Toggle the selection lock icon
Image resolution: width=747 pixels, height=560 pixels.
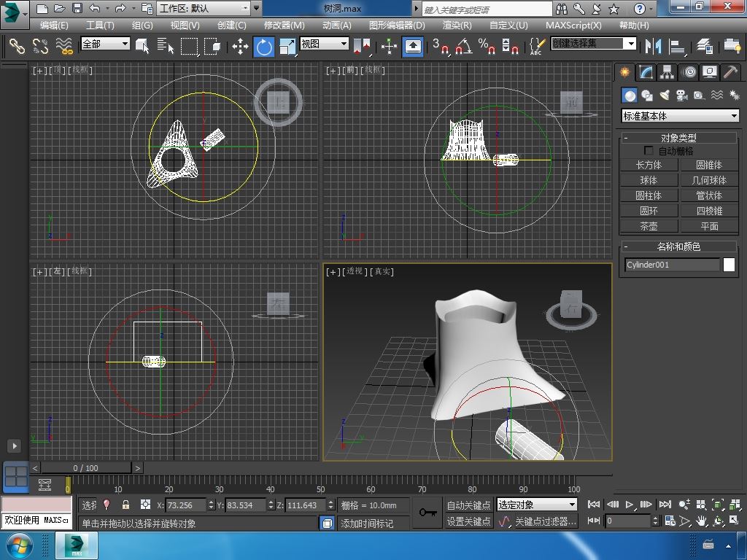[x=125, y=505]
